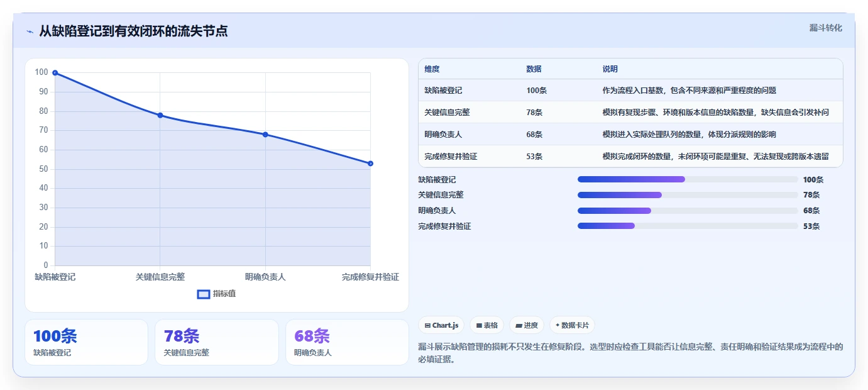Click x-axis label 缺陷被登记 under the chart

tap(55, 277)
